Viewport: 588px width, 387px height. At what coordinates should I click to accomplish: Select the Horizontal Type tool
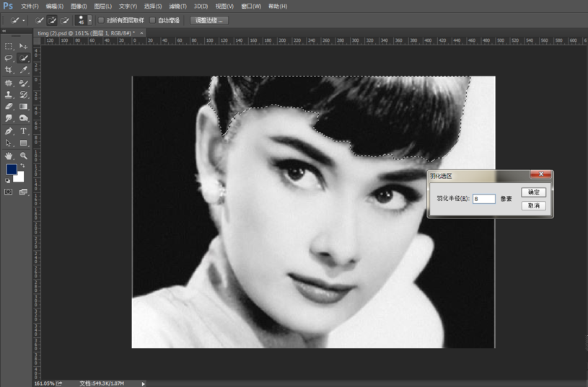(24, 131)
